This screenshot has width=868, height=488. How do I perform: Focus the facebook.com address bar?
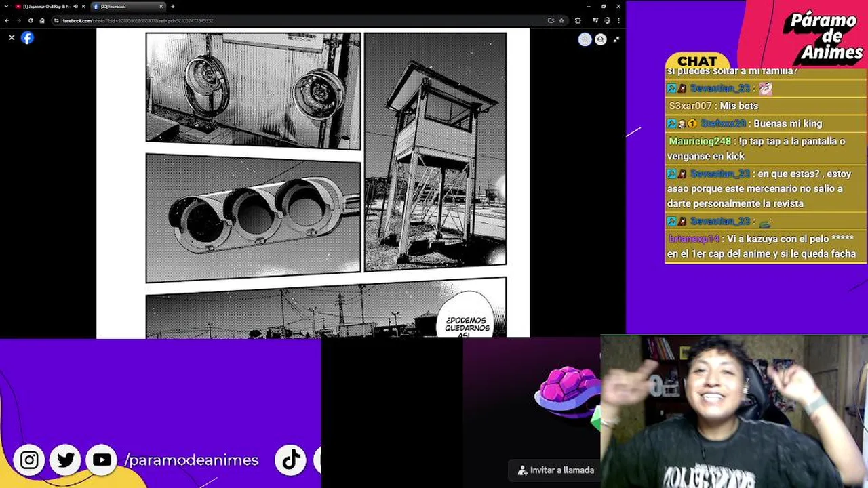(309, 20)
